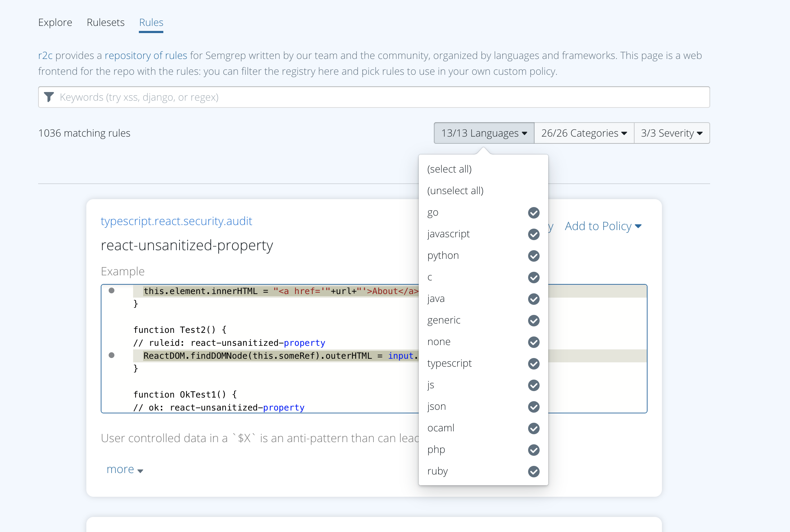Open typescript.react.security.audit link
This screenshot has width=790, height=532.
[x=176, y=221]
